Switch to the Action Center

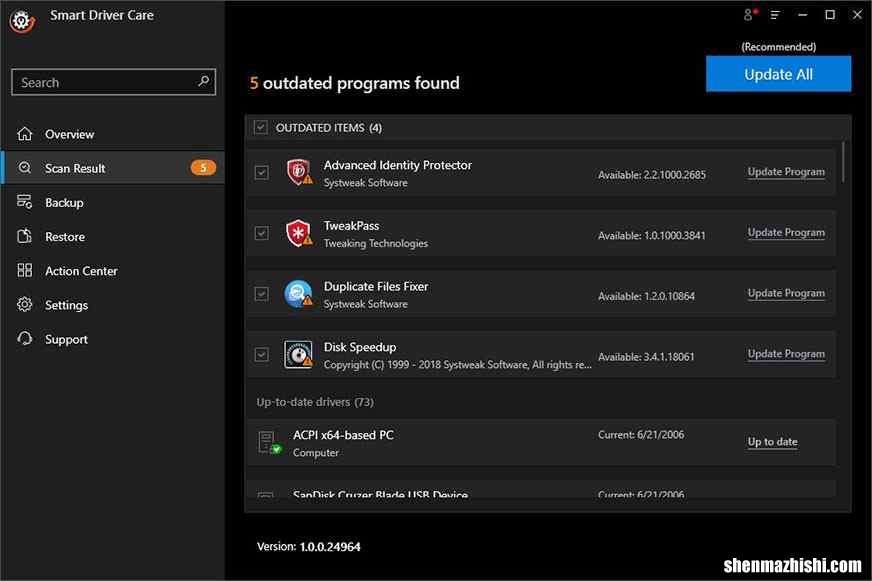point(113,271)
